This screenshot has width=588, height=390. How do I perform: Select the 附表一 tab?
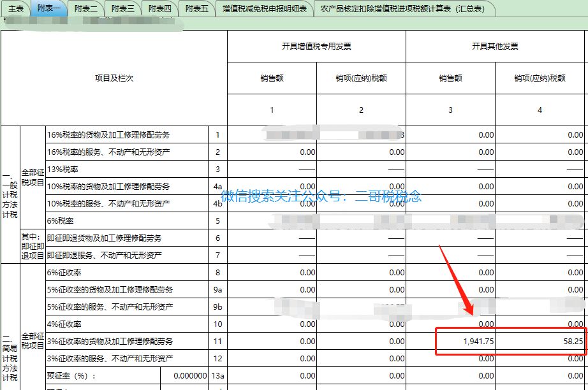[x=48, y=8]
